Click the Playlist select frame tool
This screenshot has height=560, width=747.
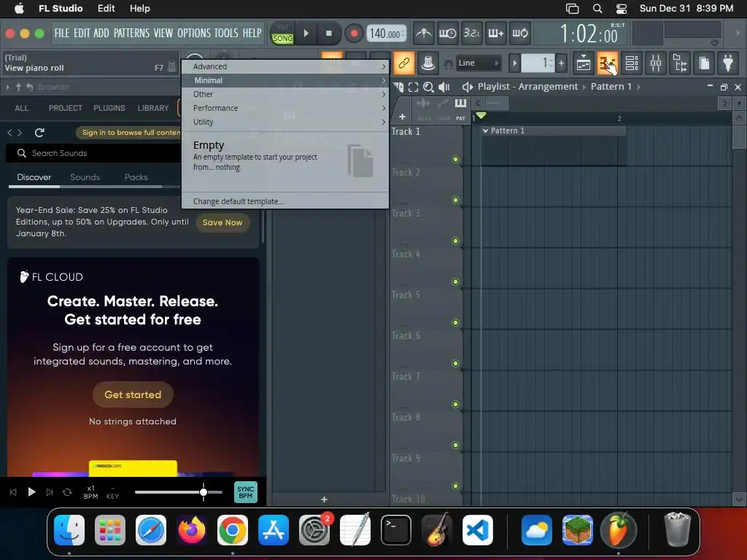click(413, 87)
